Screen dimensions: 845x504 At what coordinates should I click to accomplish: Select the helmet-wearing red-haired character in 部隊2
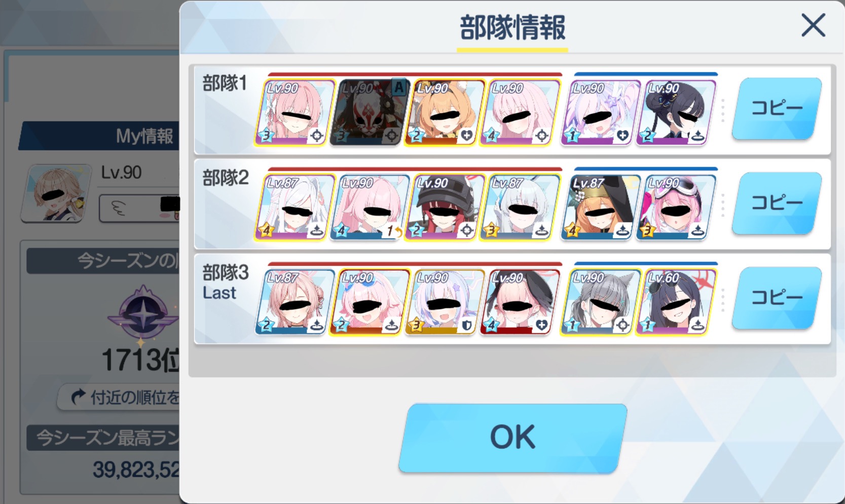pyautogui.click(x=443, y=207)
